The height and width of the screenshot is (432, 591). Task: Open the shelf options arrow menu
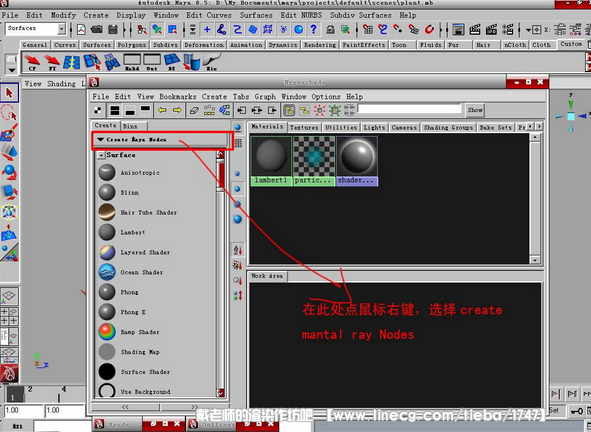tap(11, 70)
